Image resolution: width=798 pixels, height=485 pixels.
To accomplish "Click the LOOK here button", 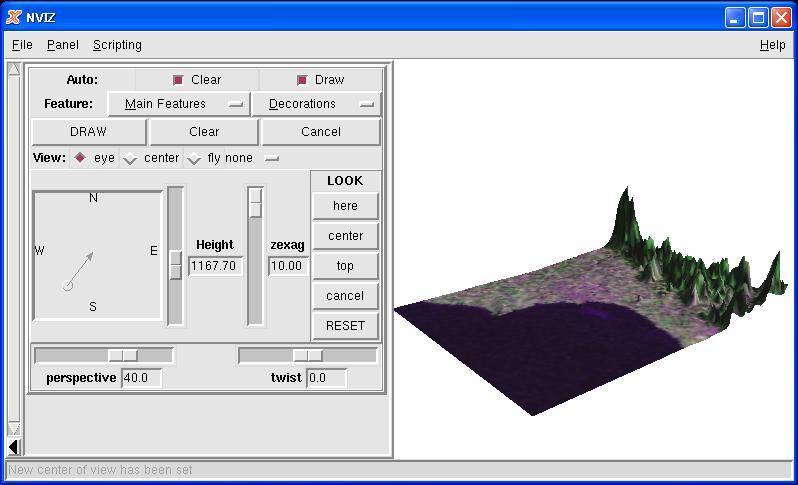I will (345, 206).
